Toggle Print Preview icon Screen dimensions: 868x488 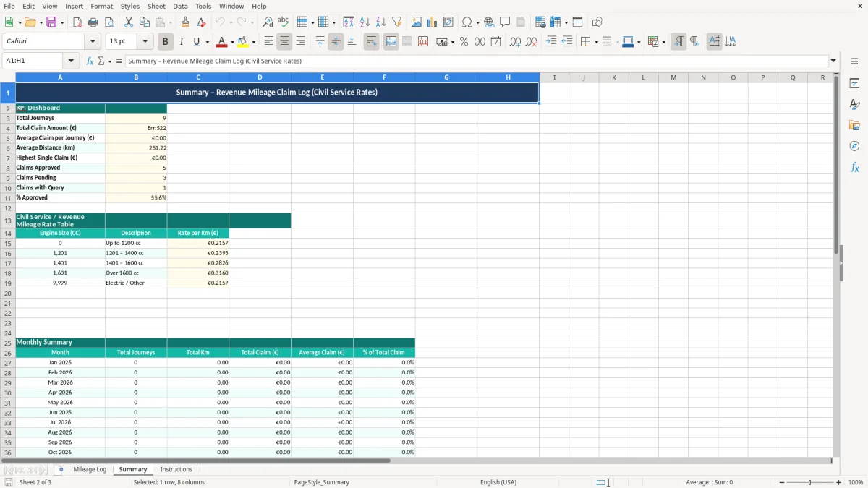109,22
